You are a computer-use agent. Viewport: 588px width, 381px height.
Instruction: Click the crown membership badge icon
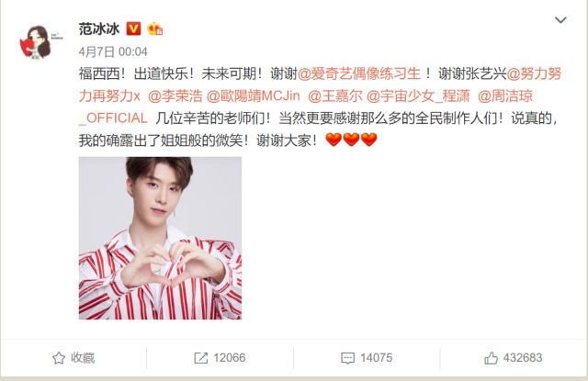(155, 28)
